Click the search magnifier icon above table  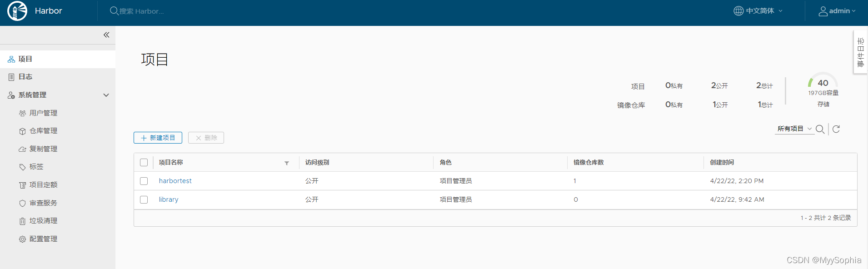point(820,130)
